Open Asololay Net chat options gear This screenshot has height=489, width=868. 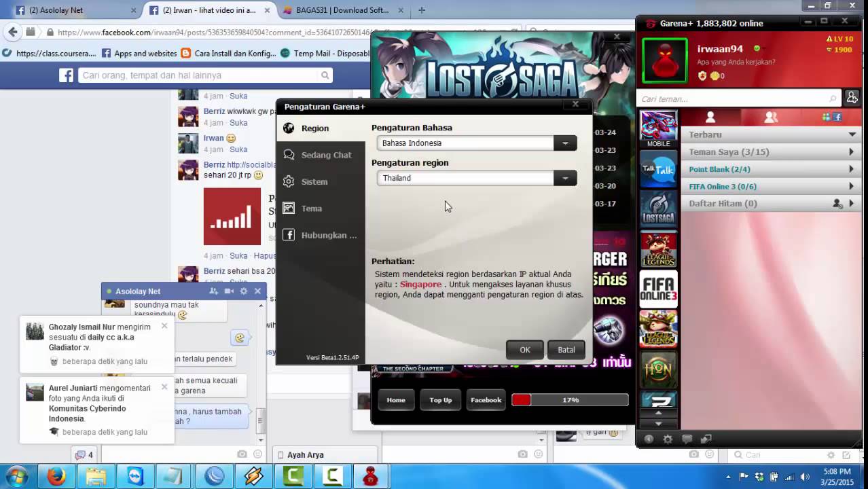tap(243, 291)
